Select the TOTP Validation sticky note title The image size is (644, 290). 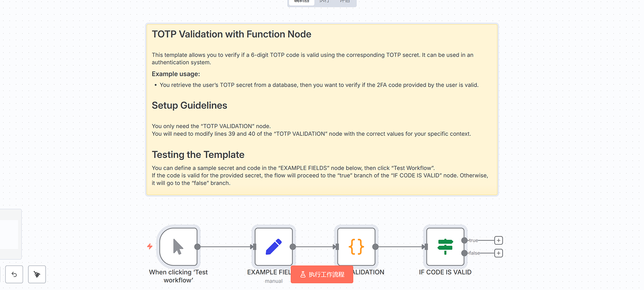[231, 34]
